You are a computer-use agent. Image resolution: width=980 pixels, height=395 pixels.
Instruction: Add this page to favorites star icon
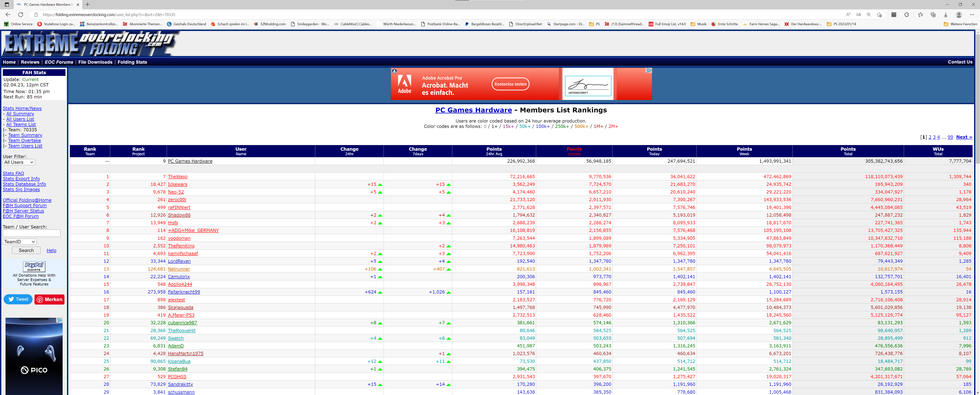879,15
